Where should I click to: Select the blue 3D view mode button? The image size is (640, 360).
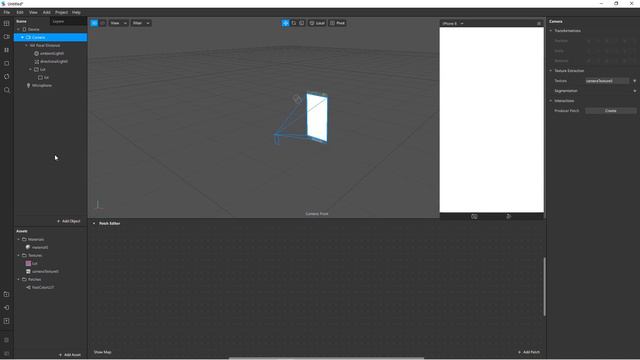click(x=94, y=23)
